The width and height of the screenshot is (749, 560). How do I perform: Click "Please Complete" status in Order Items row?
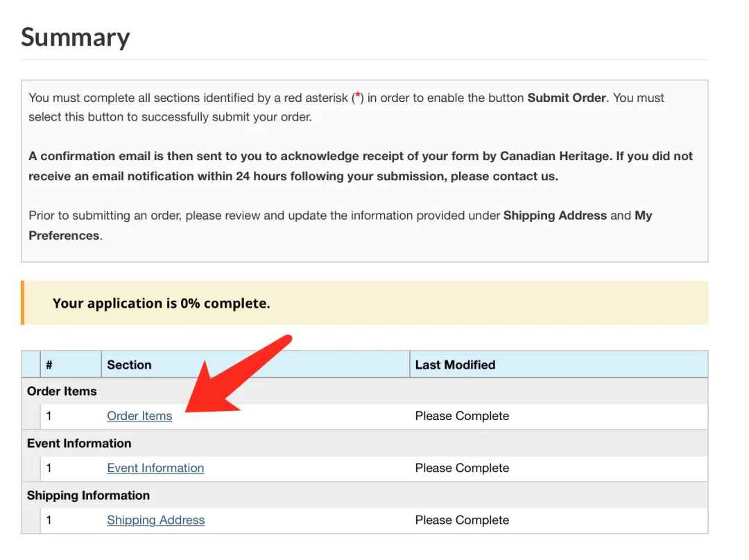[462, 416]
